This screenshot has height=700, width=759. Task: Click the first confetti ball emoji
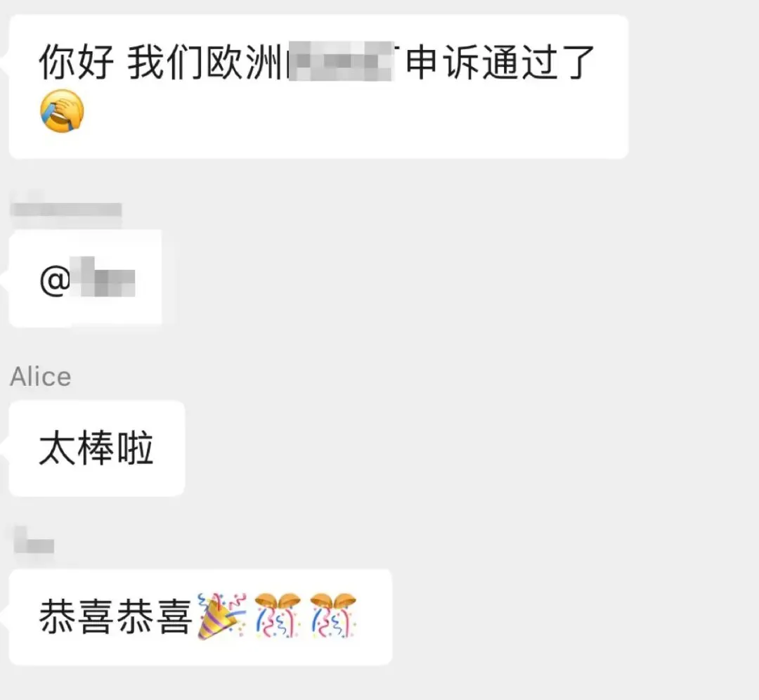(x=278, y=616)
